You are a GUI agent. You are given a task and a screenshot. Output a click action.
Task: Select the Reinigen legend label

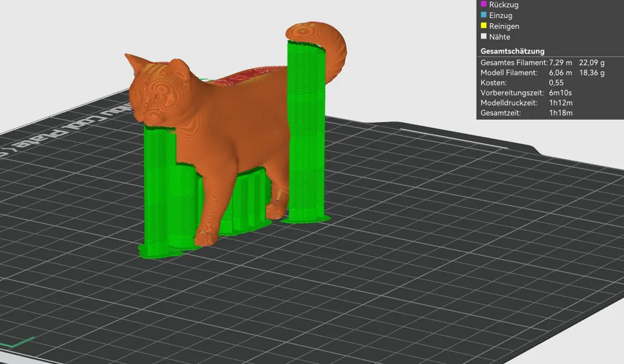click(504, 26)
